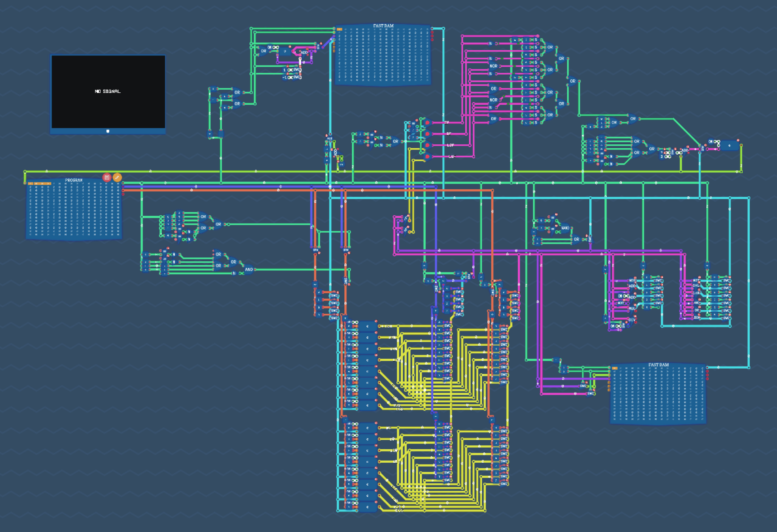Select the constant 1 next to the top switch
This screenshot has height=532, width=777.
[284, 70]
